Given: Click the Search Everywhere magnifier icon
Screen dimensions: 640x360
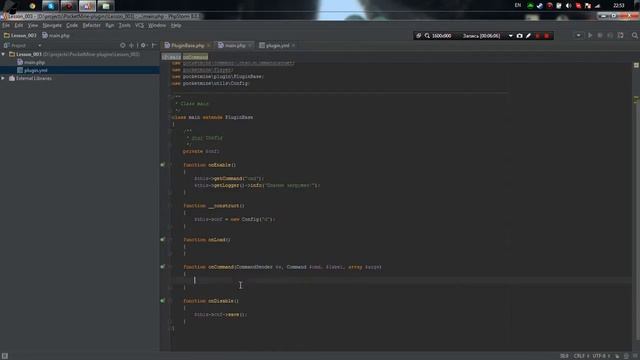Looking at the screenshot, I should 635,36.
